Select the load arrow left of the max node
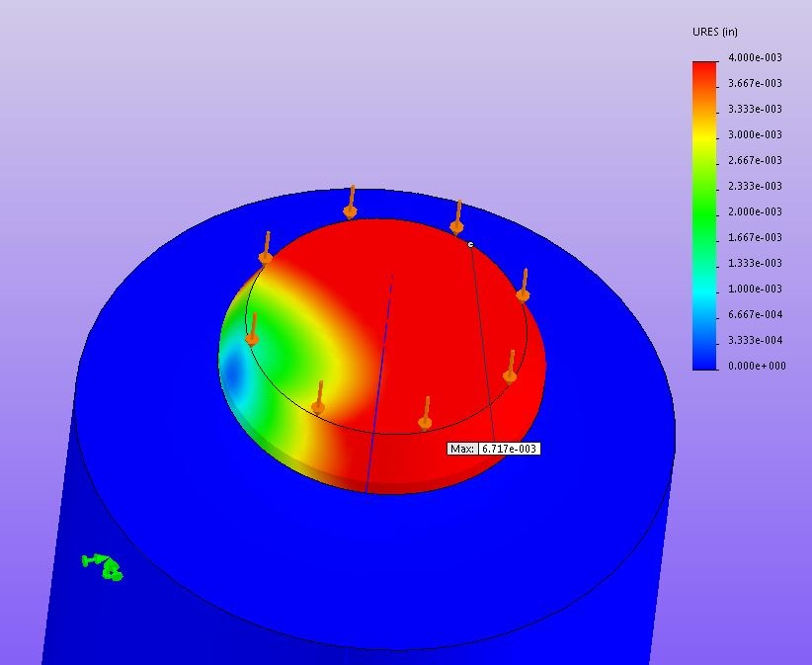 coord(456,217)
